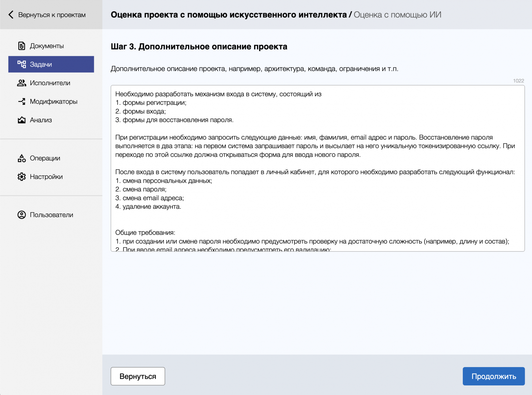The height and width of the screenshot is (395, 532).
Task: Click the Исполнители people icon
Action: [21, 83]
